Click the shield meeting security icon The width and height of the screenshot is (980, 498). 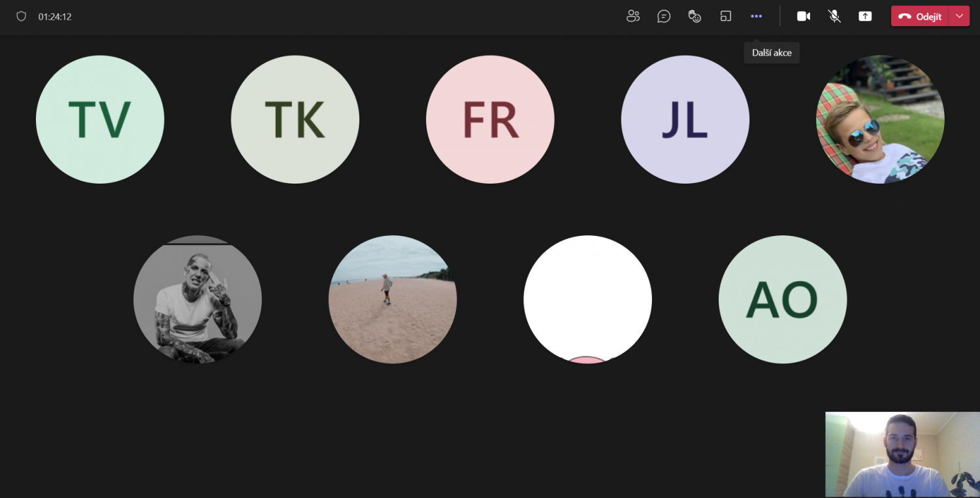pyautogui.click(x=21, y=16)
